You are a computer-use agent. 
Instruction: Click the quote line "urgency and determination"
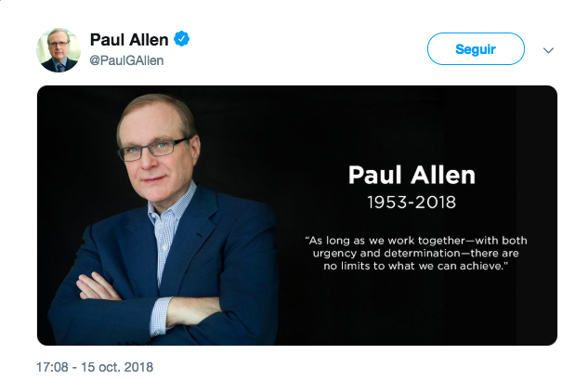(416, 254)
